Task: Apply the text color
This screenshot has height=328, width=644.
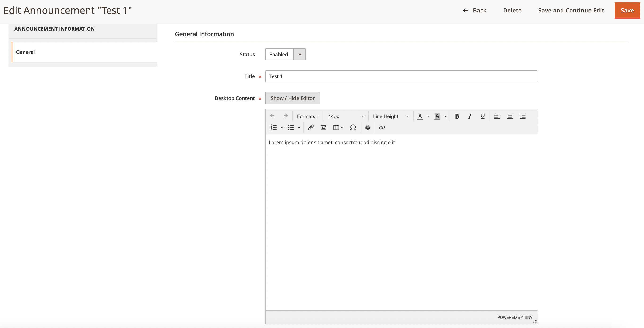Action: tap(420, 116)
